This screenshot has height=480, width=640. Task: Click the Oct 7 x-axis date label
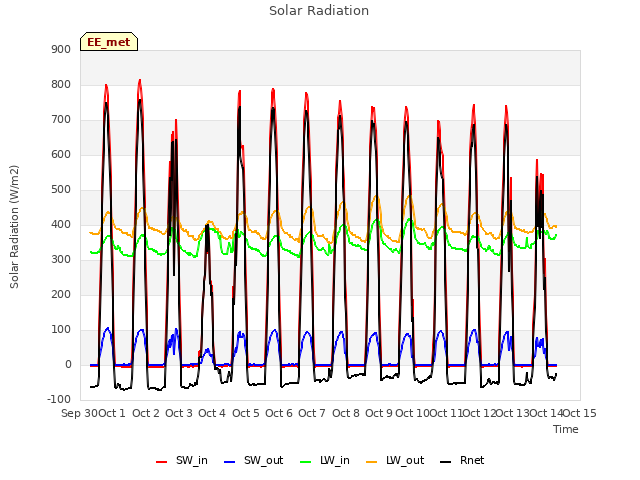coord(312,413)
